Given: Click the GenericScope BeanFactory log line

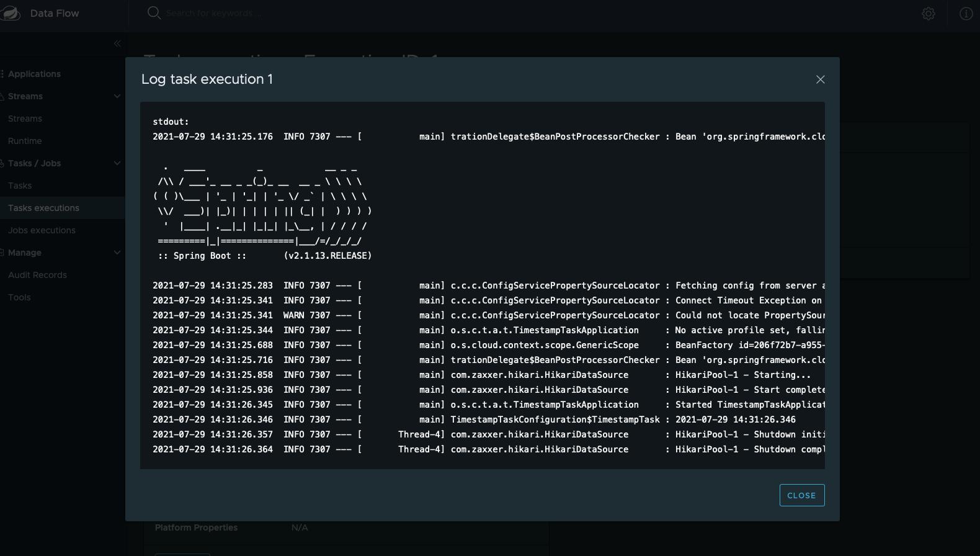Looking at the screenshot, I should 489,345.
